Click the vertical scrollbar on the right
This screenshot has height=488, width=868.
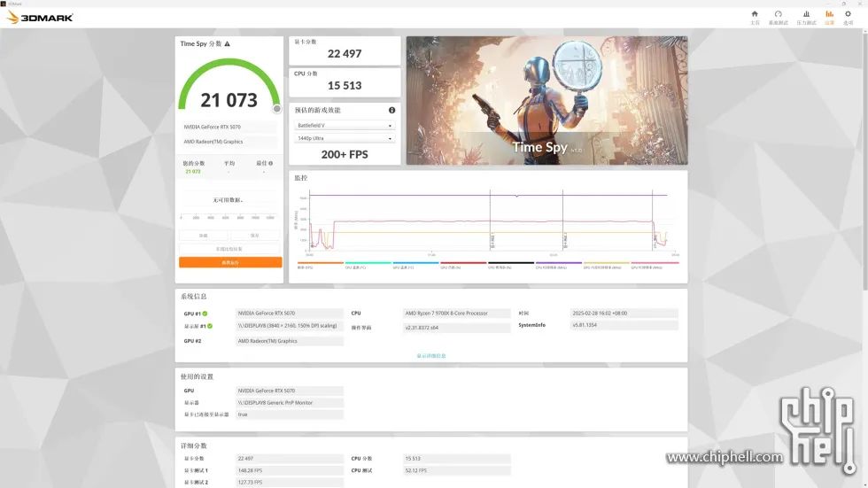coord(864,160)
